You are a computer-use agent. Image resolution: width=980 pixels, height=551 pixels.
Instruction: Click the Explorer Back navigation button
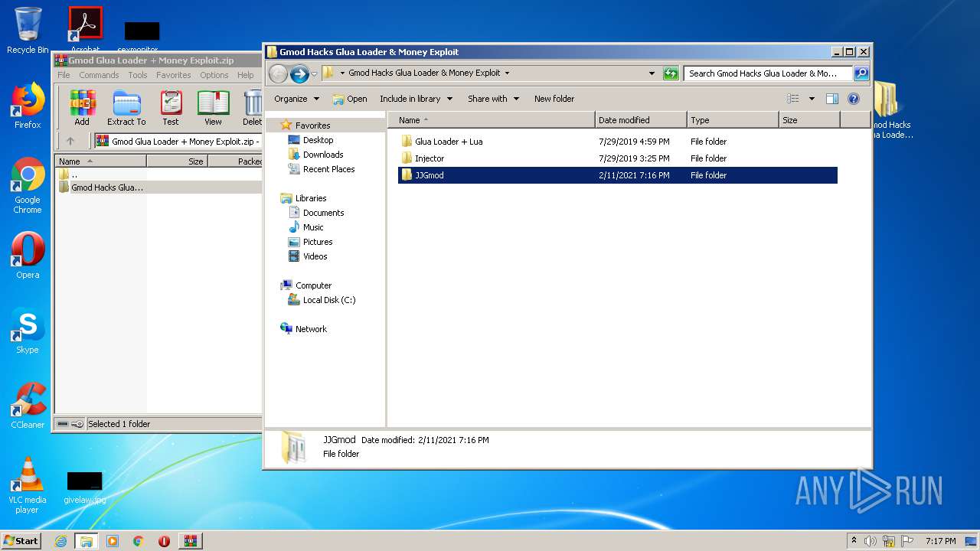[x=278, y=73]
